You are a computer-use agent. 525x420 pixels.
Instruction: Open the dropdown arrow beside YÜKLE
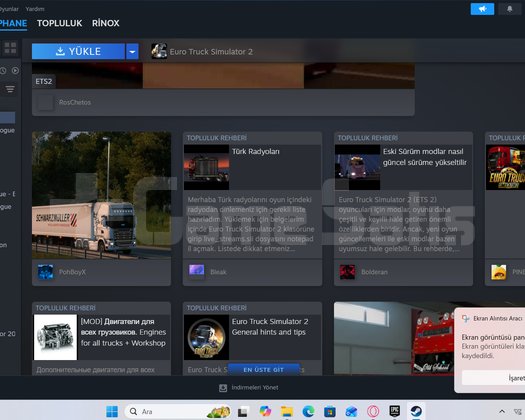[132, 52]
